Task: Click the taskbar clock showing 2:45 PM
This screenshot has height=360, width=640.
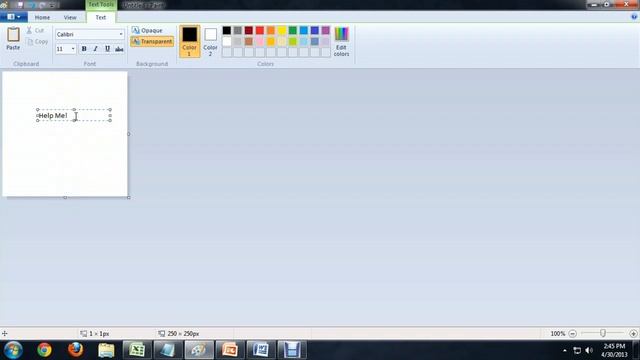Action: click(x=614, y=350)
